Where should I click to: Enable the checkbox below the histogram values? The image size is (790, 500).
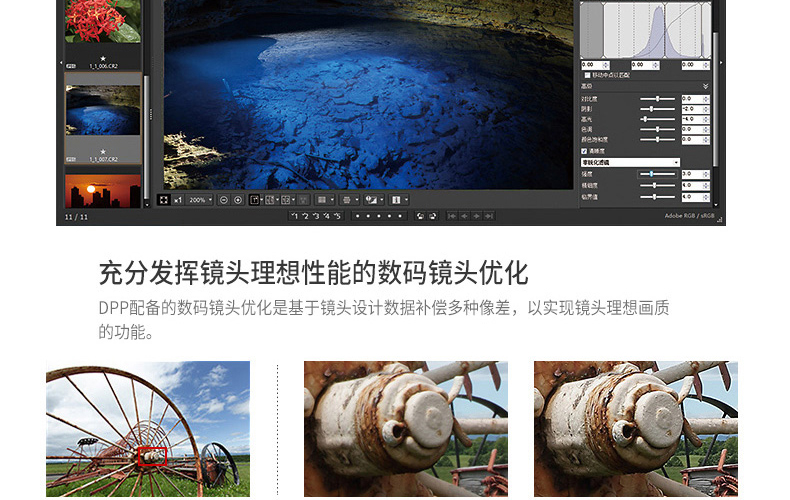pyautogui.click(x=587, y=75)
